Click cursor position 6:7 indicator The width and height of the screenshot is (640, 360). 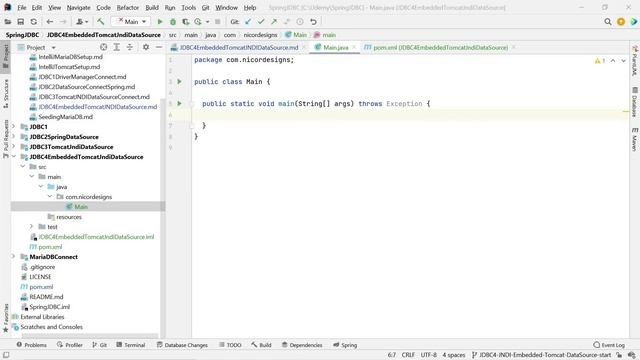[x=391, y=355]
